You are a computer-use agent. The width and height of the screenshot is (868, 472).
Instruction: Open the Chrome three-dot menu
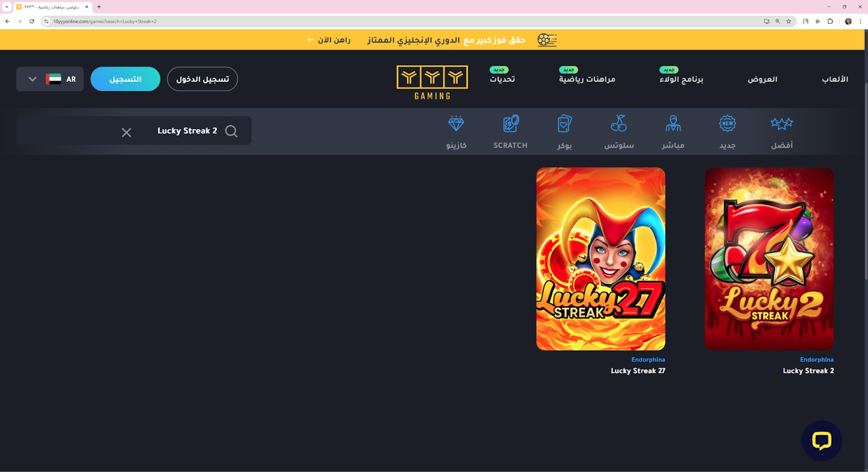coord(860,21)
